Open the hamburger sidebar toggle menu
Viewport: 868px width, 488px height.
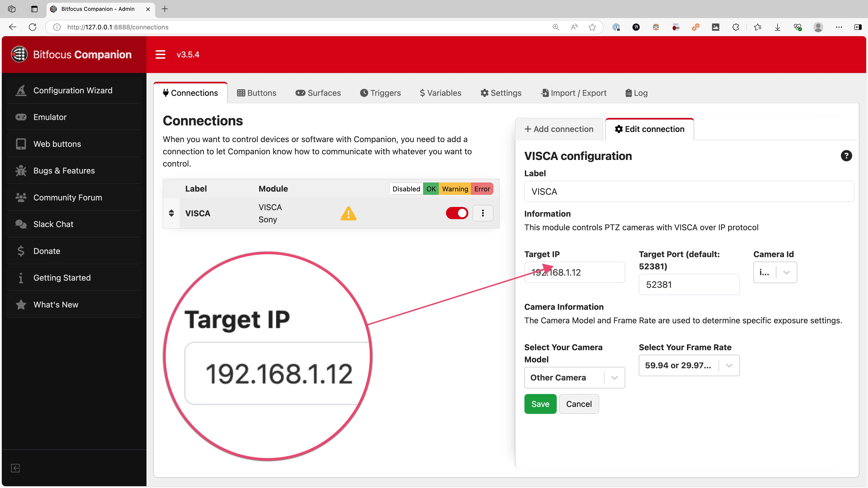pyautogui.click(x=160, y=54)
